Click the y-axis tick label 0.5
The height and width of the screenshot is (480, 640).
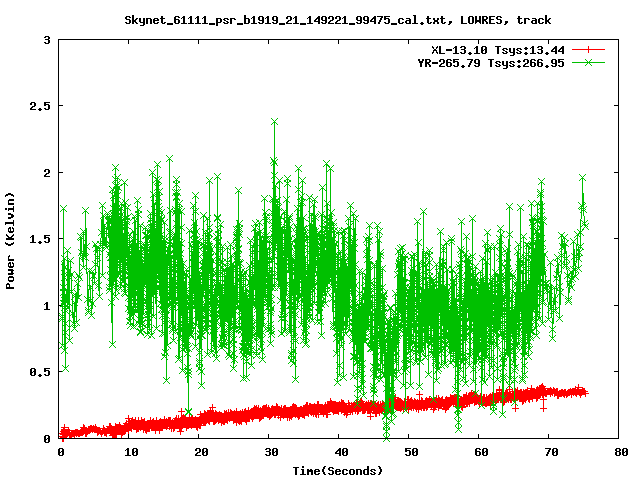pyautogui.click(x=40, y=372)
